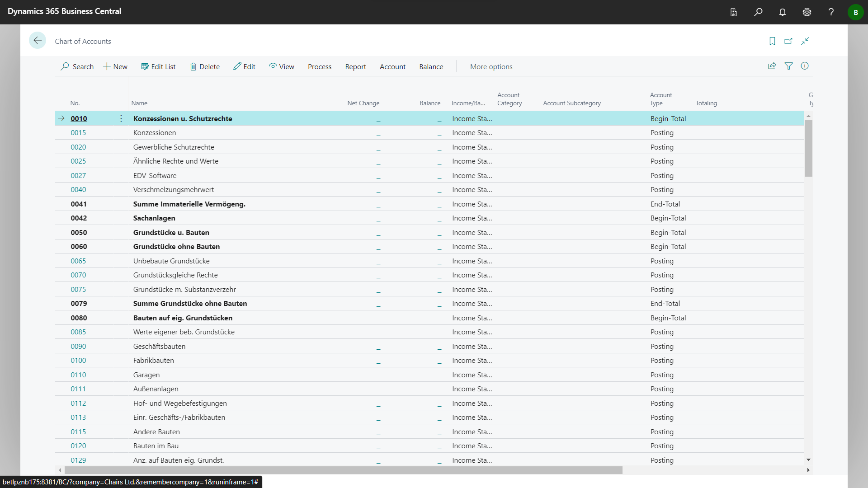Open Tell Me search magnifier in header
Viewport: 868px width, 488px height.
[x=758, y=12]
